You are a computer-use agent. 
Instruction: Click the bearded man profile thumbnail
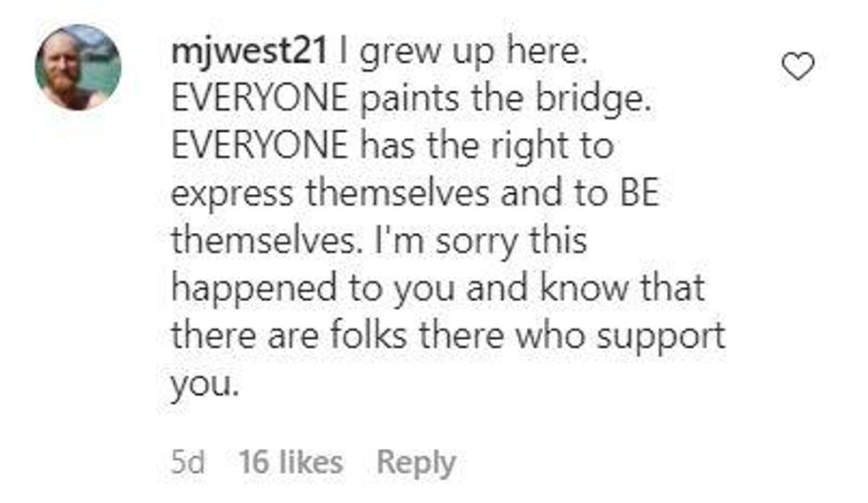click(78, 67)
